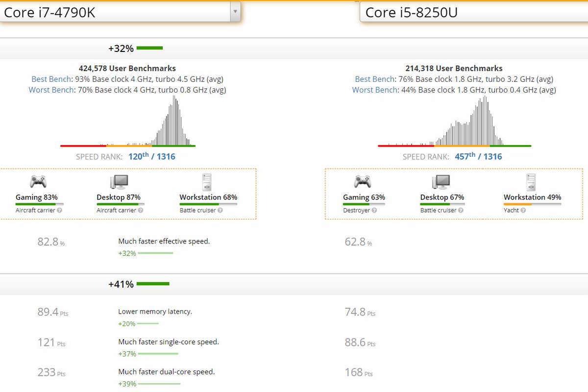
Task: Click help icon beside Destroyer
Action: point(374,210)
